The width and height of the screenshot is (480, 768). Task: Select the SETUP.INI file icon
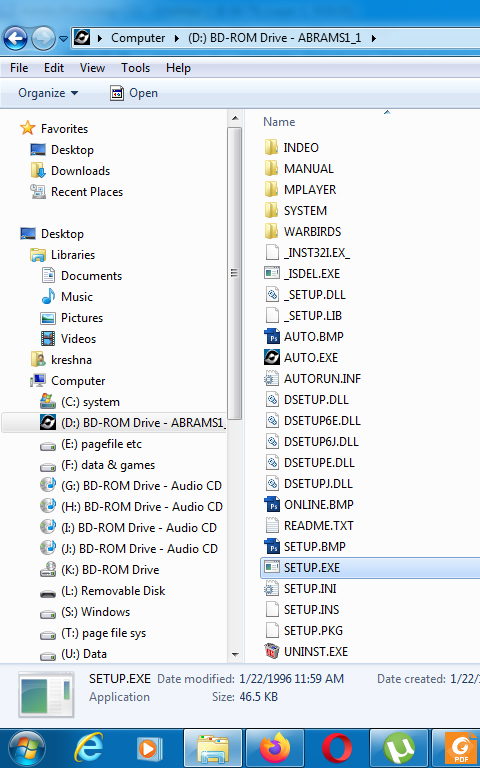[x=271, y=589]
